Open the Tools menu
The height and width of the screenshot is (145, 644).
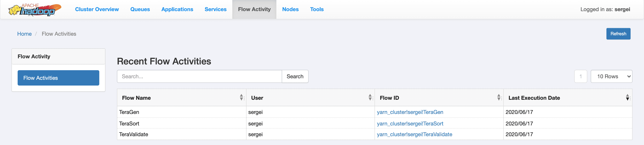pyautogui.click(x=317, y=9)
